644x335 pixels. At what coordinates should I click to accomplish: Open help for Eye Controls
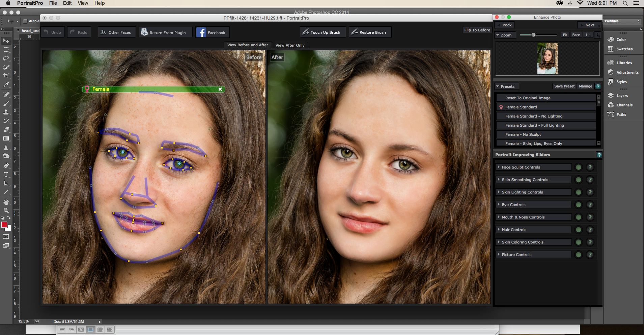click(590, 205)
